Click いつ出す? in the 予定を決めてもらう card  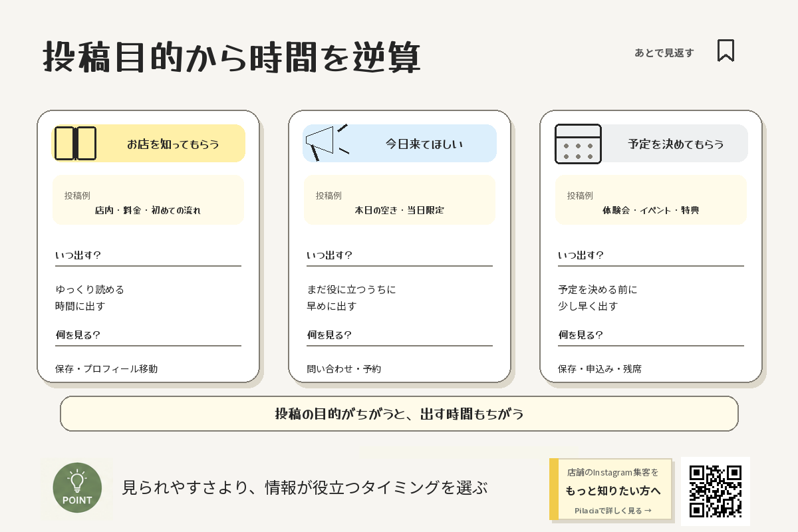pyautogui.click(x=581, y=255)
